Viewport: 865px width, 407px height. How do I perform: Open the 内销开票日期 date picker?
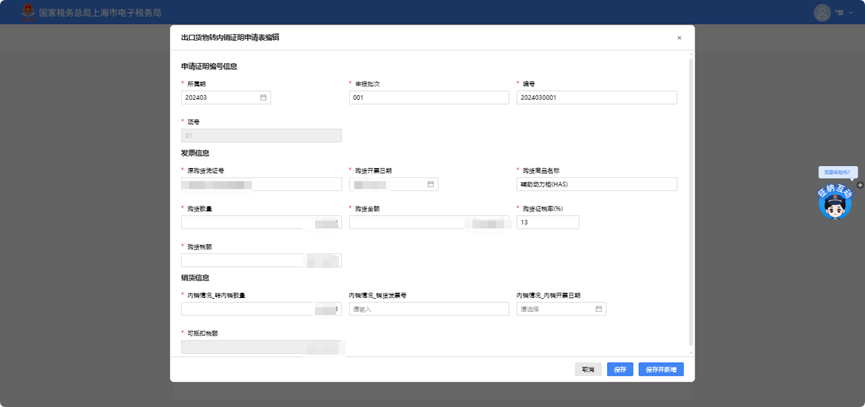click(x=555, y=309)
